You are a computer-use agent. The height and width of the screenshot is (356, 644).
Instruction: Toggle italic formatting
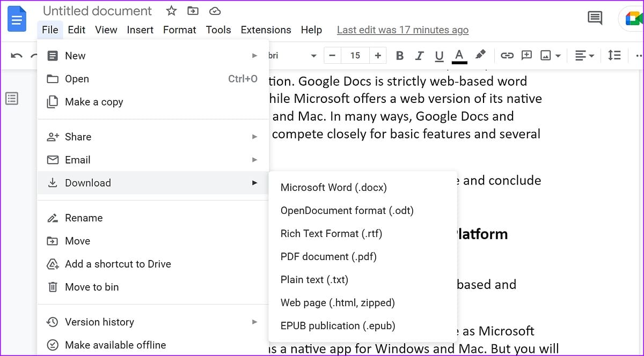tap(420, 55)
